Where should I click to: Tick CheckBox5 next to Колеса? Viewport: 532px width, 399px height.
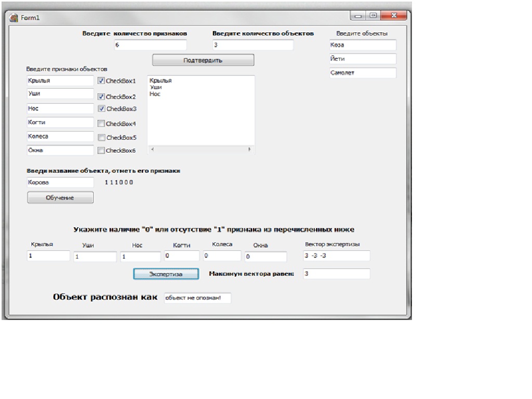(101, 138)
